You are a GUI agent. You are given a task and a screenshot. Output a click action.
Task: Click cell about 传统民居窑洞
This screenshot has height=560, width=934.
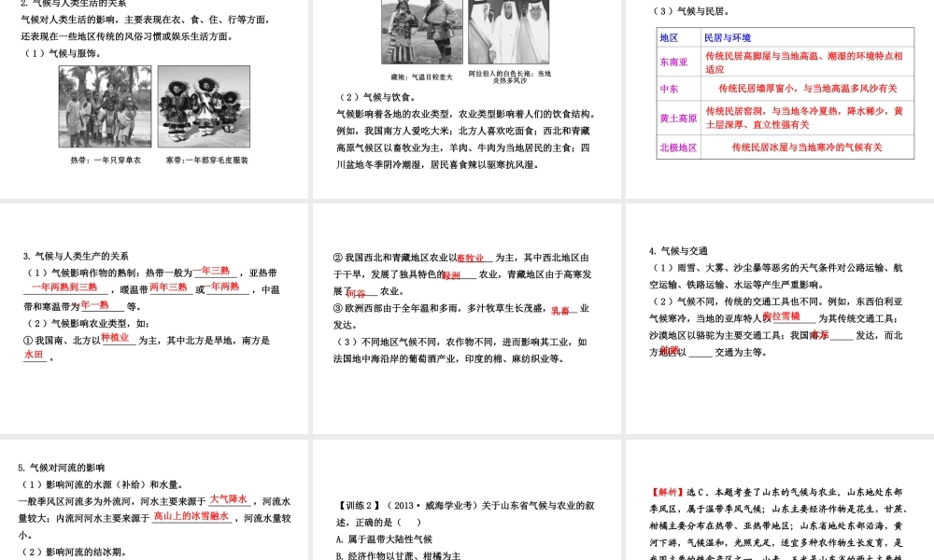coord(807,118)
